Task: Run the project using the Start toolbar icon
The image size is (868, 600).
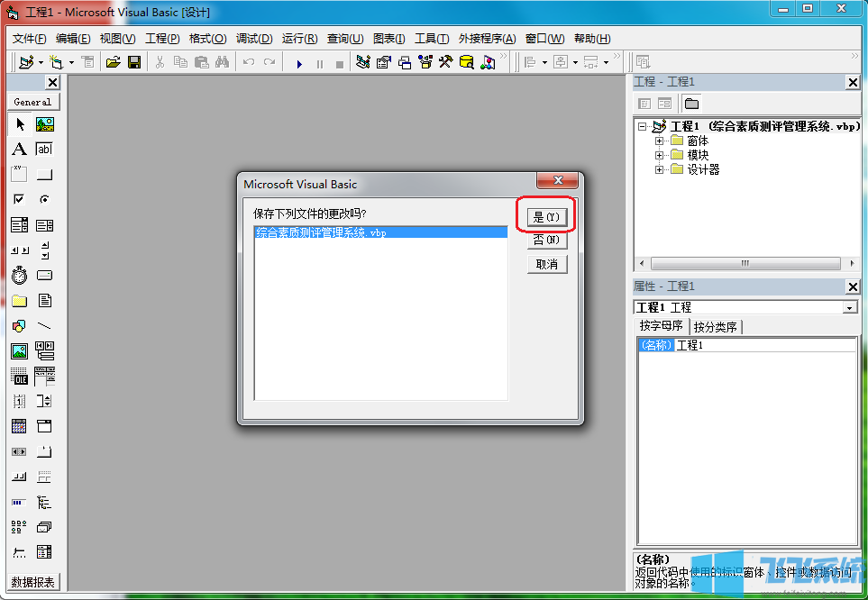Action: (x=299, y=62)
